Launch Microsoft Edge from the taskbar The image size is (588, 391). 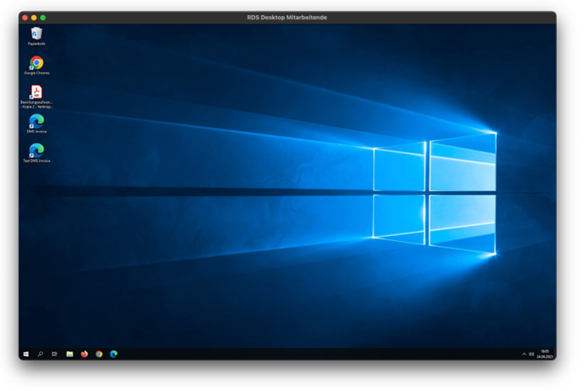pyautogui.click(x=114, y=354)
